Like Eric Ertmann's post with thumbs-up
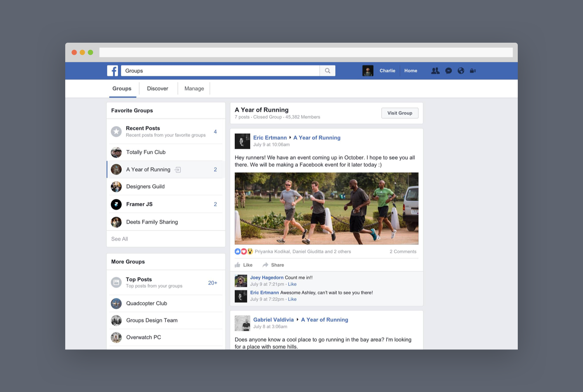 pyautogui.click(x=244, y=265)
